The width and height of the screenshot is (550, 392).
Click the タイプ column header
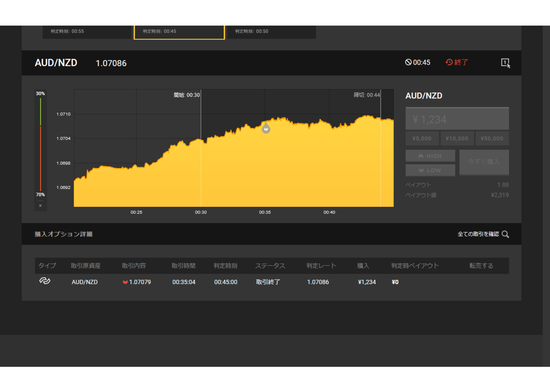click(47, 266)
